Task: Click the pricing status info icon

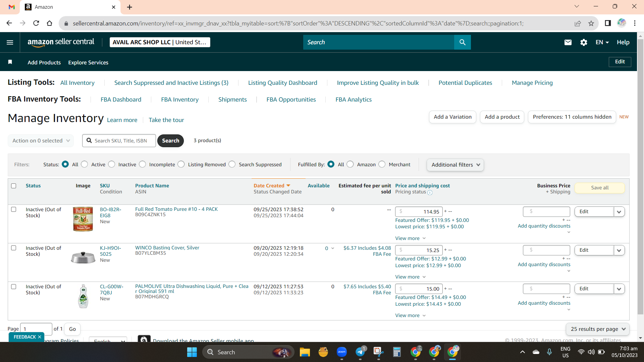Action: [430, 192]
